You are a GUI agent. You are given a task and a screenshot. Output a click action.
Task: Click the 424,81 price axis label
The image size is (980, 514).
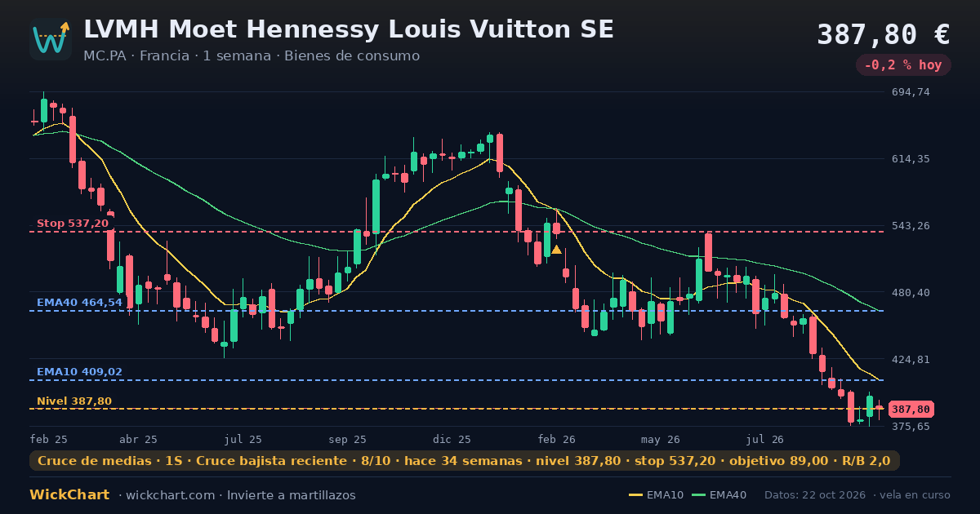(x=911, y=360)
